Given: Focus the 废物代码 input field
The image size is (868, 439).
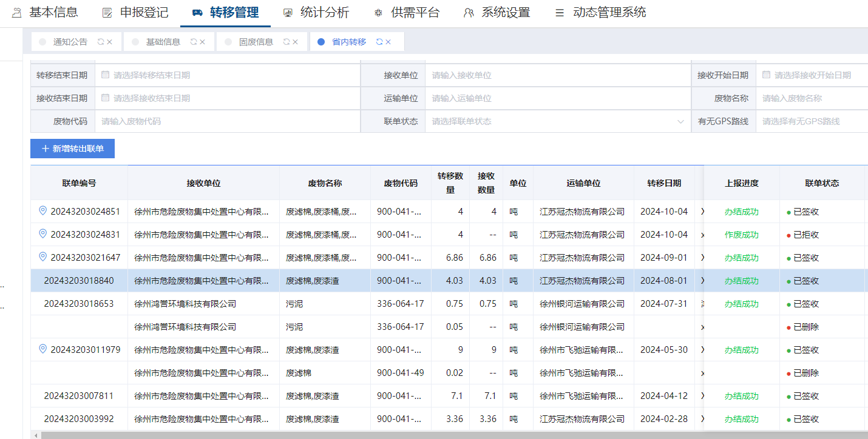Looking at the screenshot, I should (x=228, y=121).
